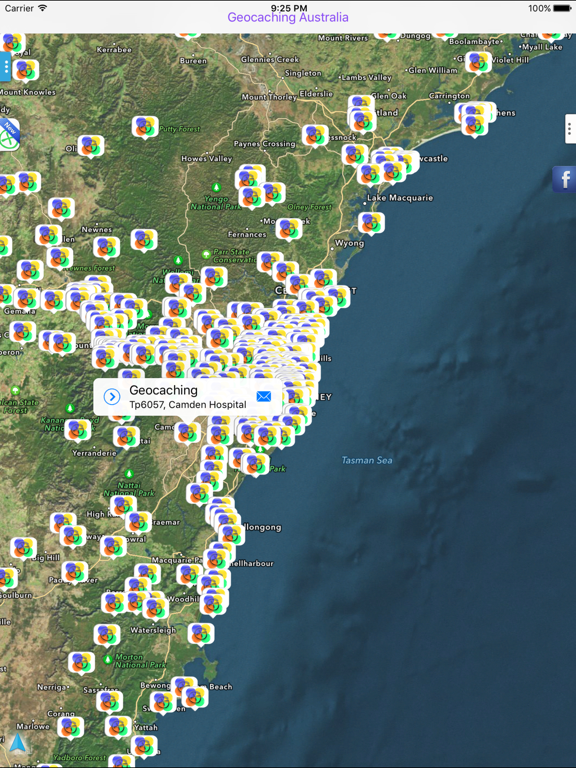Viewport: 576px width, 768px height.
Task: Select the cache pin at Cessnock
Action: click(x=315, y=136)
